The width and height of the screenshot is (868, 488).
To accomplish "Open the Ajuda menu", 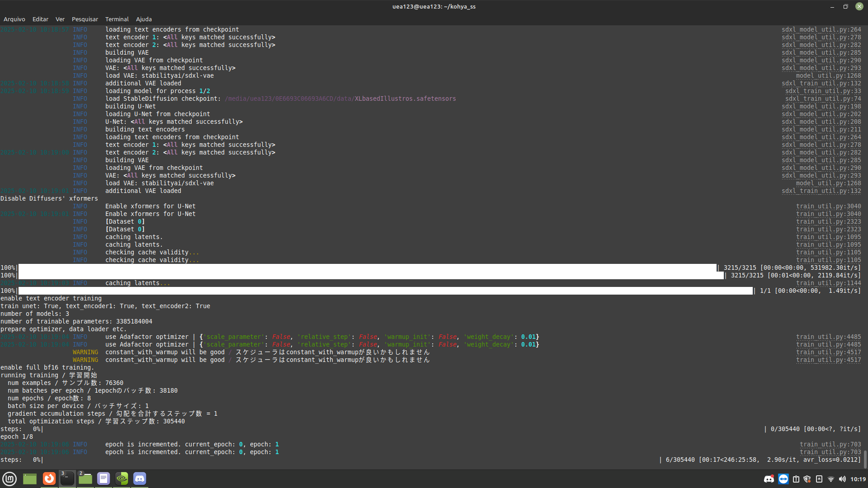I will [x=144, y=19].
